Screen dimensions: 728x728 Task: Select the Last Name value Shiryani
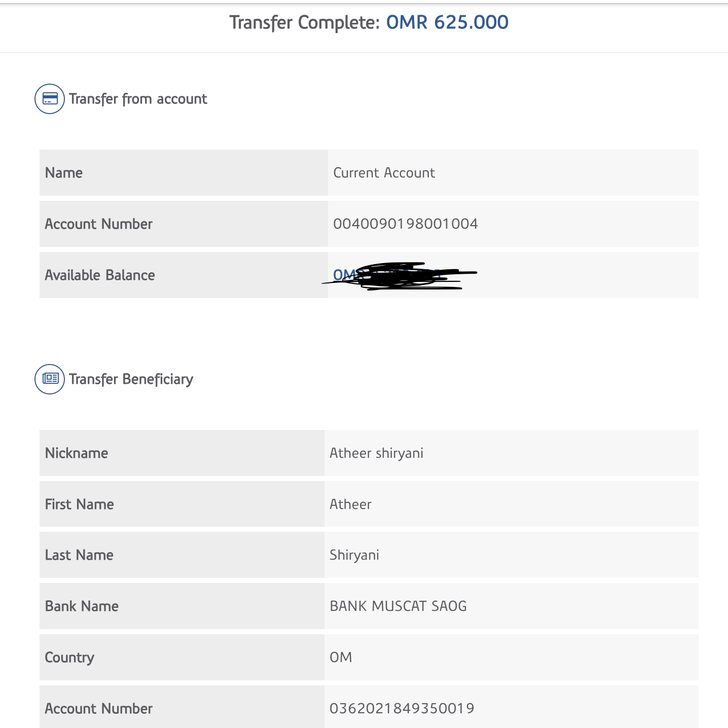click(354, 555)
